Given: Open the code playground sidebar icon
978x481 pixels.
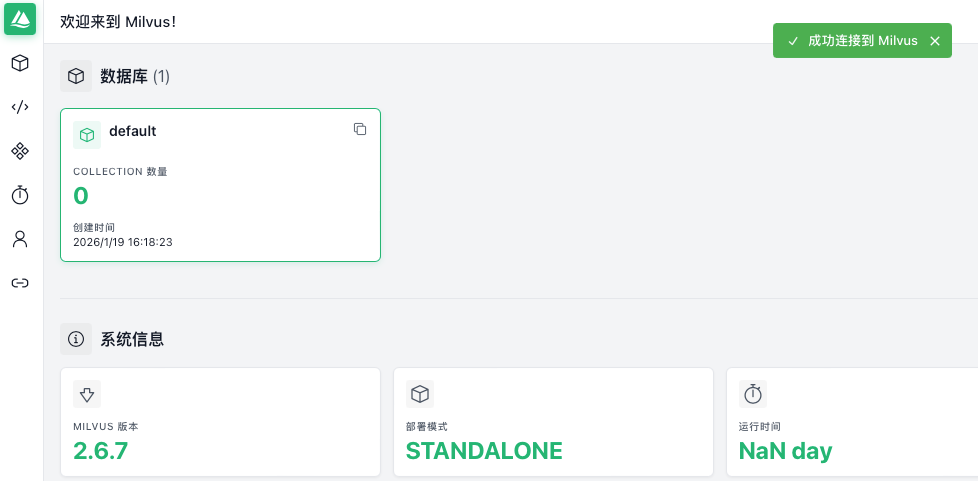Looking at the screenshot, I should (20, 107).
